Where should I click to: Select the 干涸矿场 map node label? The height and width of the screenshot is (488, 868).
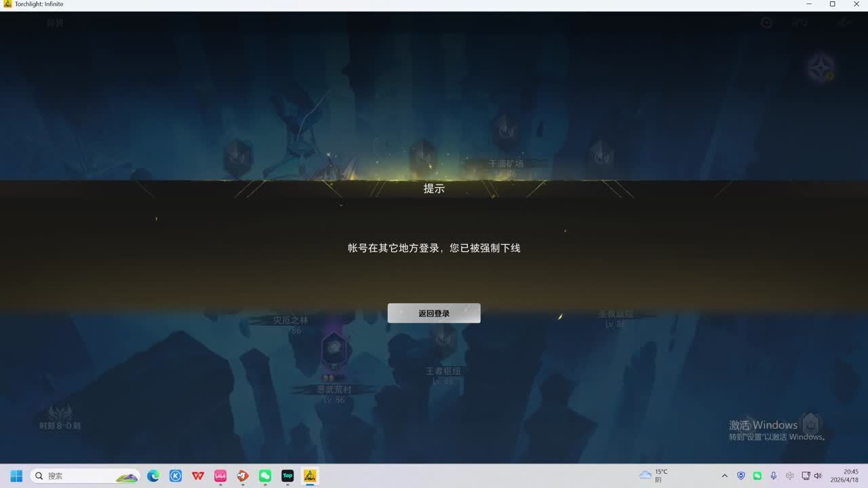point(506,163)
